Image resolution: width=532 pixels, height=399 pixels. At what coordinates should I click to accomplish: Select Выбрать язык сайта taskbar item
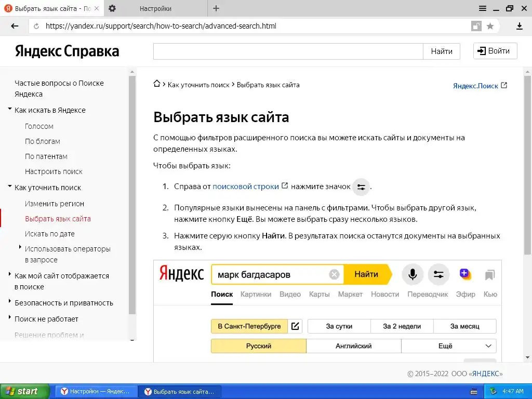[x=180, y=391]
